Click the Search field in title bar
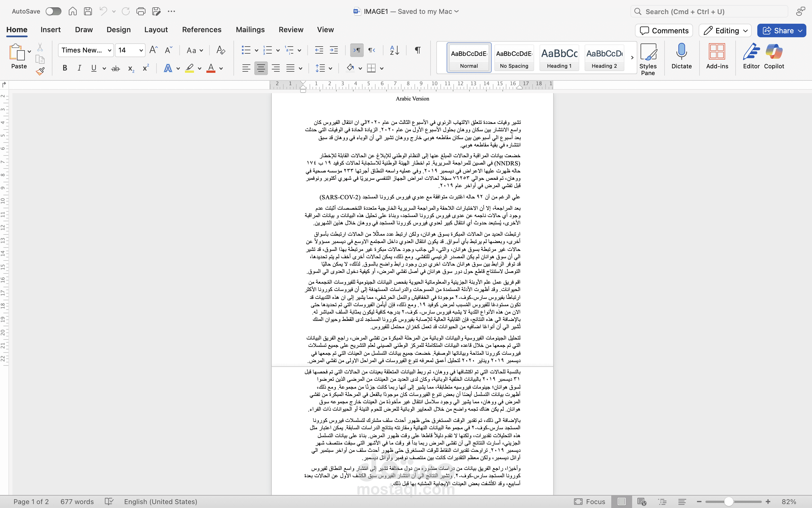812x508 pixels. pos(709,12)
